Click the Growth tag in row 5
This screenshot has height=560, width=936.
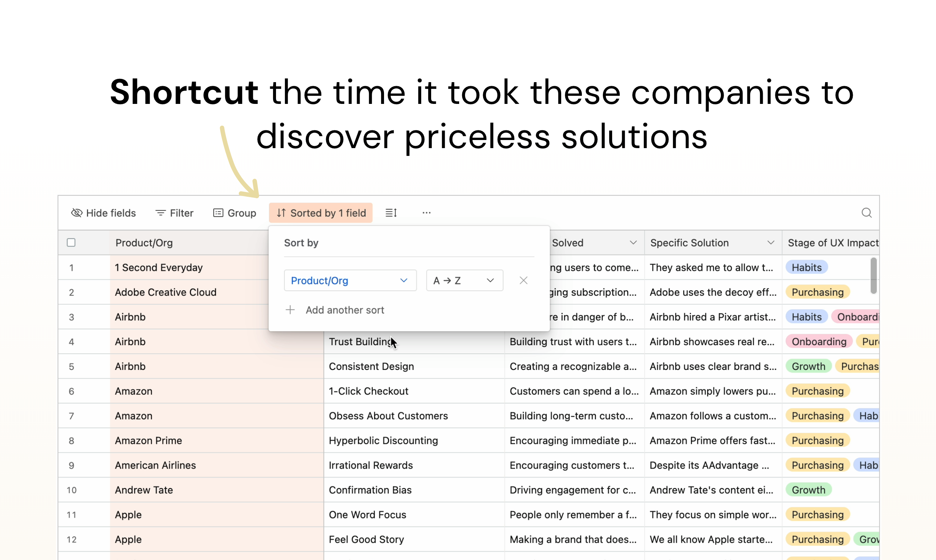pyautogui.click(x=808, y=367)
